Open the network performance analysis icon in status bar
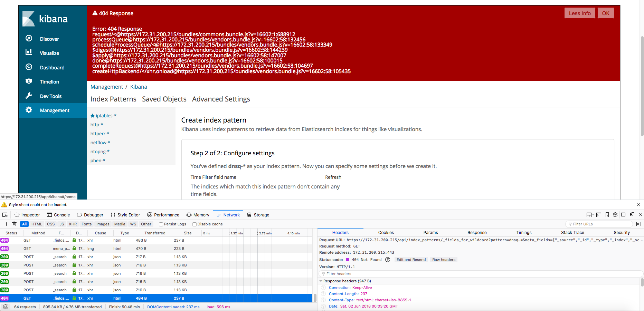The image size is (644, 311). [x=6, y=307]
